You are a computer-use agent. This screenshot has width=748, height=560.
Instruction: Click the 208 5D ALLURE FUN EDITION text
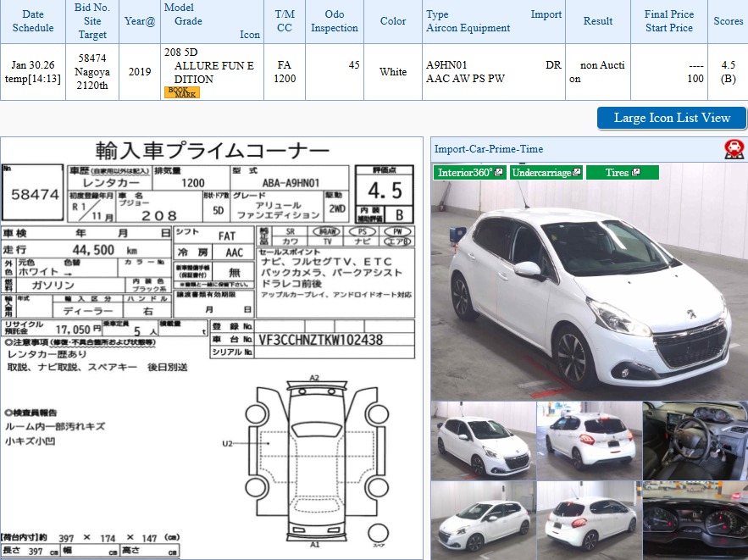click(209, 65)
